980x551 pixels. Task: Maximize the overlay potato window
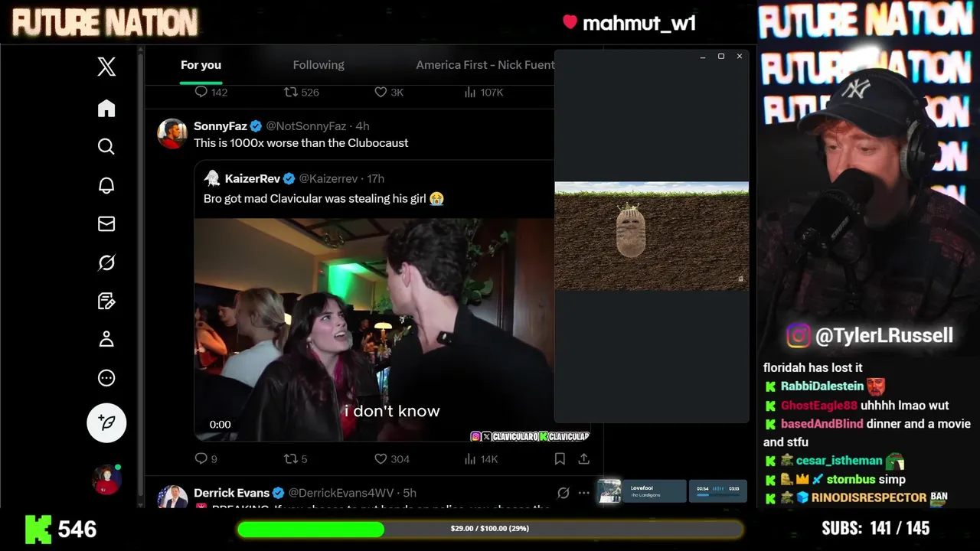click(721, 57)
